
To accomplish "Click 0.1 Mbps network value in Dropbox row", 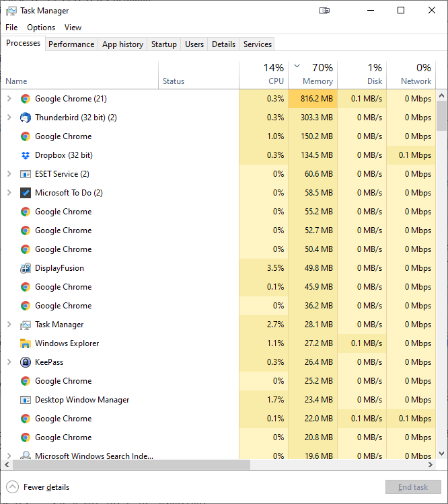I will point(415,155).
